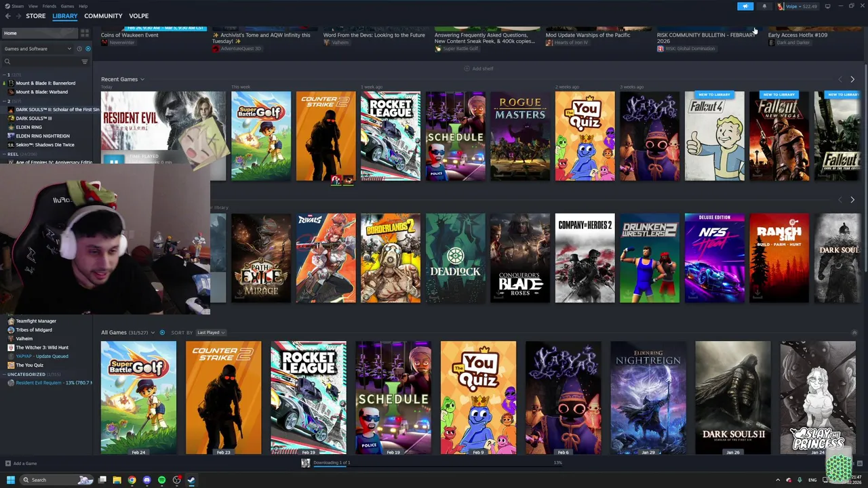868x488 pixels.
Task: Open File Explorer from the taskbar
Action: 117,480
